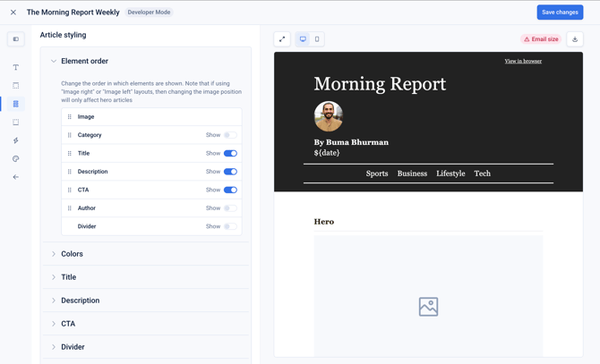Expand preview to fullscreen
The width and height of the screenshot is (600, 364).
(282, 39)
